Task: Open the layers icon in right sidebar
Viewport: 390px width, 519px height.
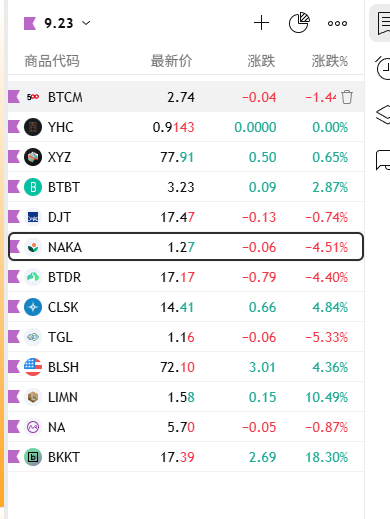Action: (x=383, y=115)
